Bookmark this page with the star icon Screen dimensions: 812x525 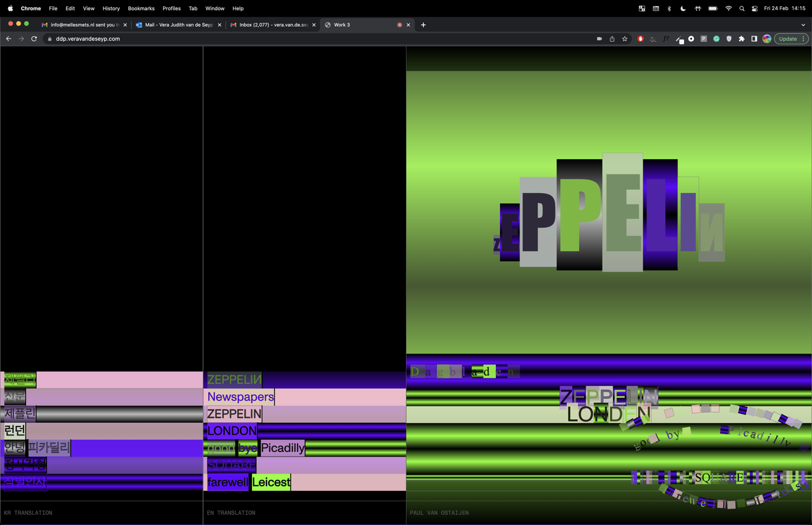point(625,39)
